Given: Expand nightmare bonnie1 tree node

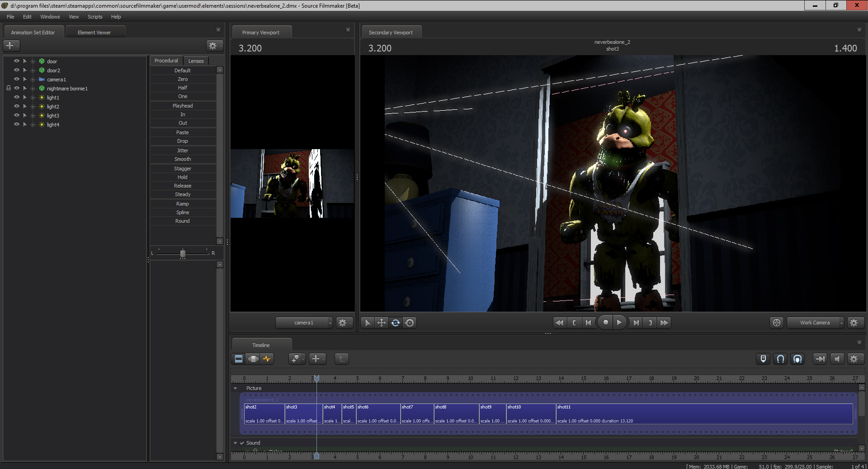Looking at the screenshot, I should click(x=33, y=89).
